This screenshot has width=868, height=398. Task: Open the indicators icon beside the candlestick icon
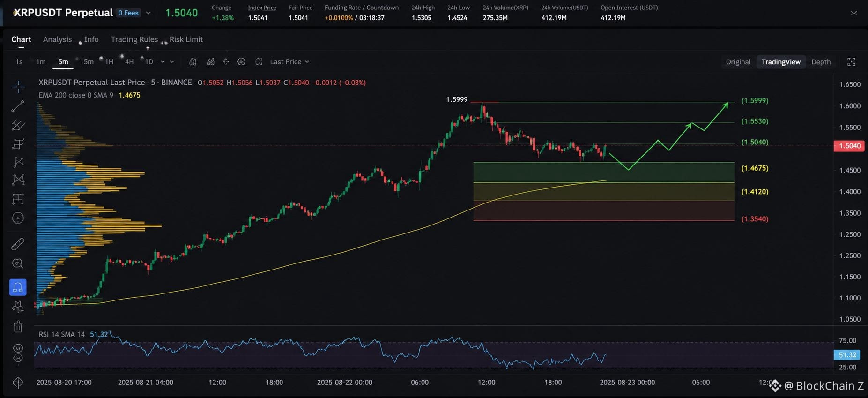click(211, 62)
